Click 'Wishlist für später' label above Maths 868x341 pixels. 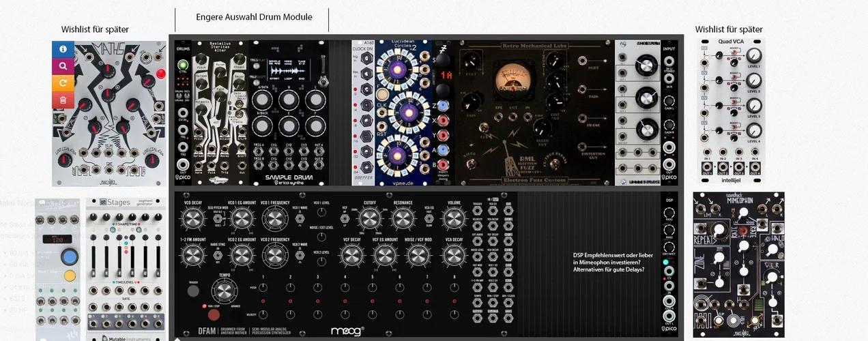tap(95, 29)
